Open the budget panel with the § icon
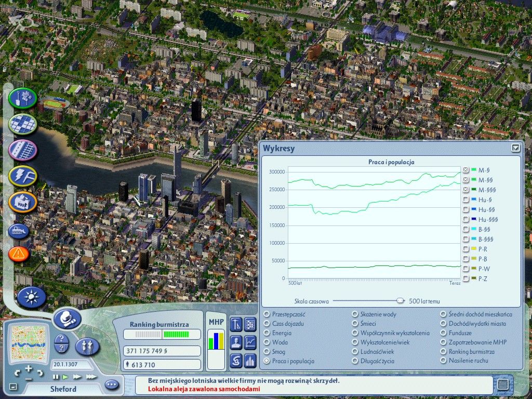Image resolution: width=532 pixels, height=399 pixels. [x=236, y=361]
